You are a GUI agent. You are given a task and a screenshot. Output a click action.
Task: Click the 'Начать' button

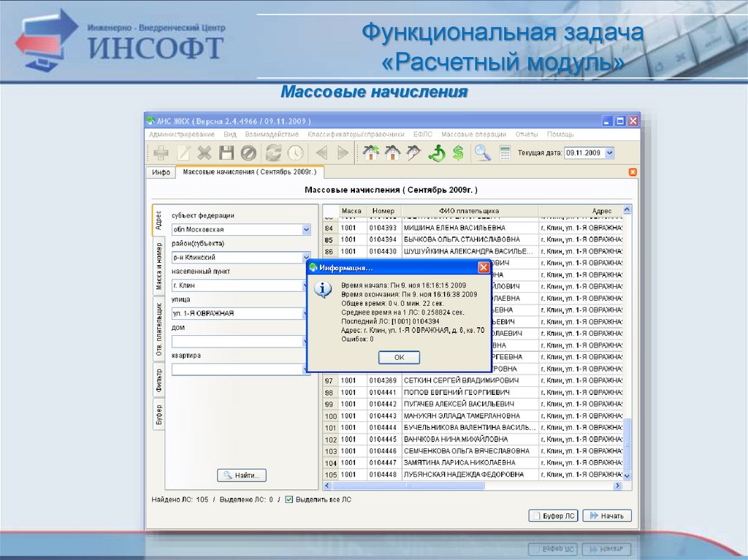[x=606, y=515]
